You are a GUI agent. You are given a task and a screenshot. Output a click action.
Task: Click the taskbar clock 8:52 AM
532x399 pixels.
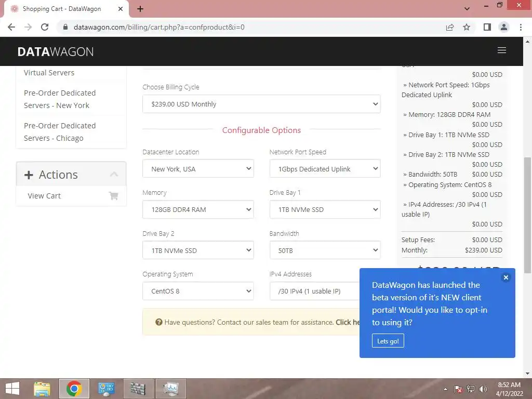click(509, 389)
